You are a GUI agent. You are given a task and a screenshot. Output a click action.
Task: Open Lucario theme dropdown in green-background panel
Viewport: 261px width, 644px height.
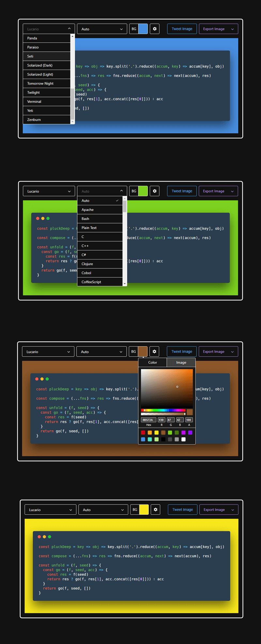(49, 191)
